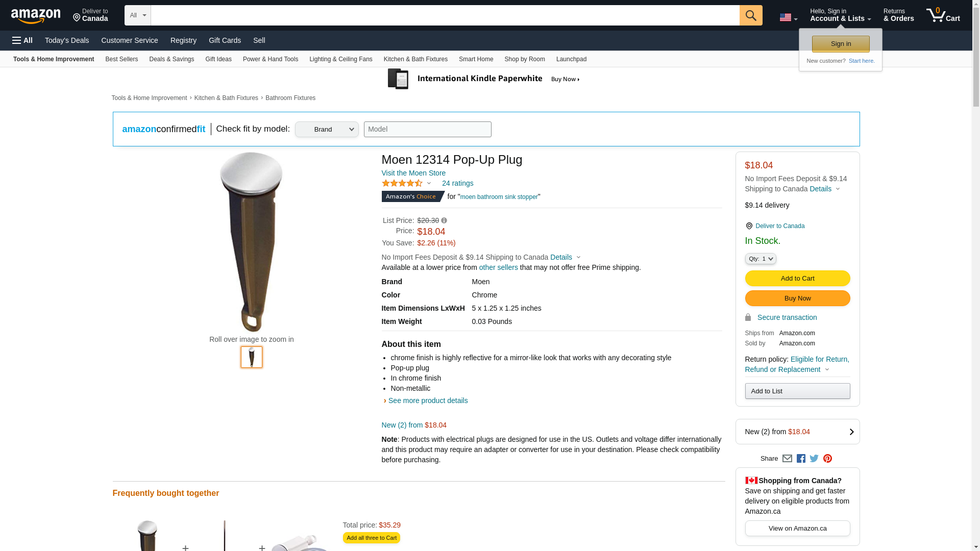Image resolution: width=980 pixels, height=551 pixels.
Task: Open the Qty quantity dropdown
Action: click(760, 259)
